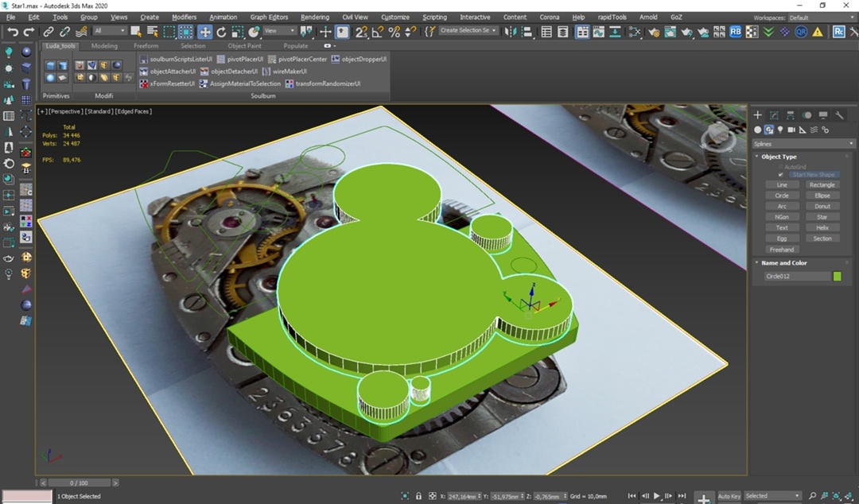Collapse the Object Type rollout
Viewport: 859px width, 504px height.
click(779, 157)
